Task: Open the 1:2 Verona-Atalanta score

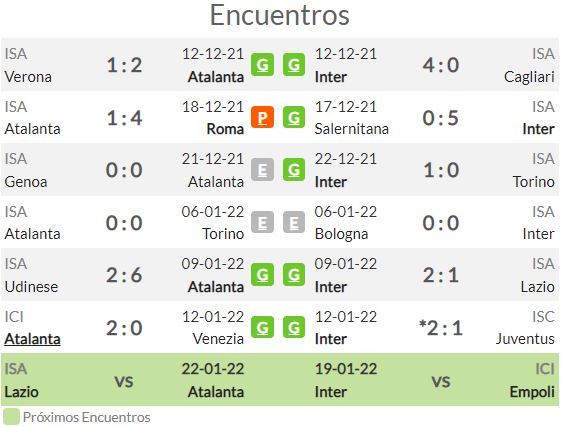Action: (x=124, y=65)
